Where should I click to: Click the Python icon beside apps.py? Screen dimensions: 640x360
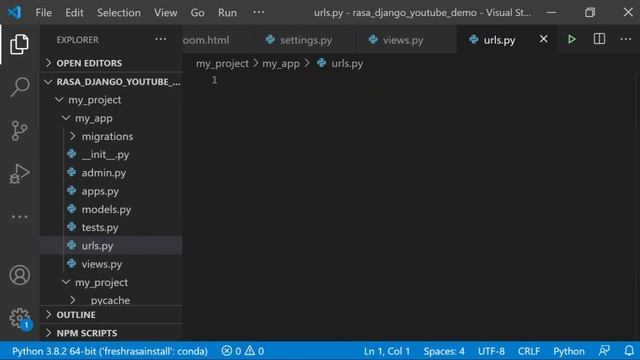coord(71,191)
